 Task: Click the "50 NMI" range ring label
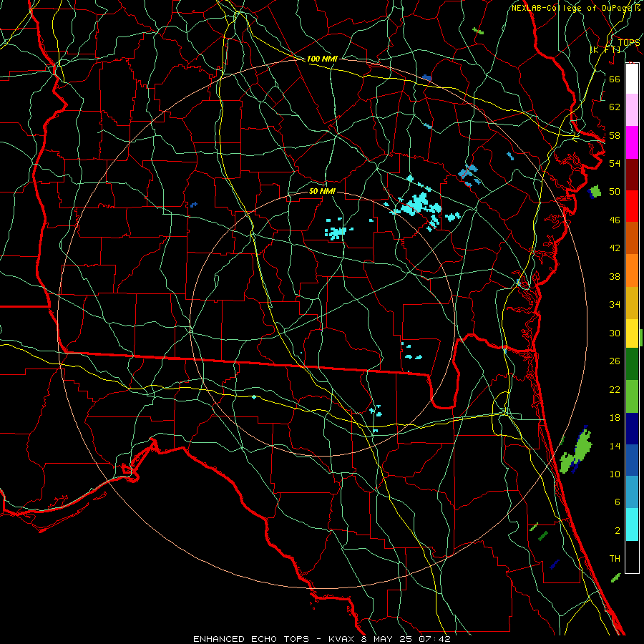pyautogui.click(x=321, y=191)
